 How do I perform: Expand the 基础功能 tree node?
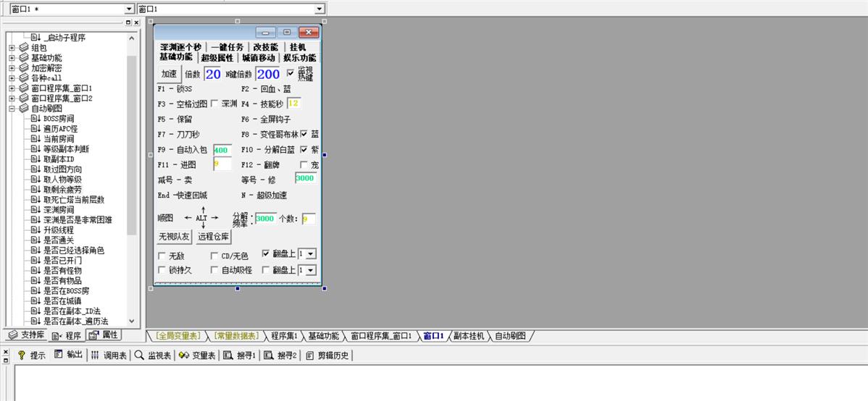click(x=12, y=58)
